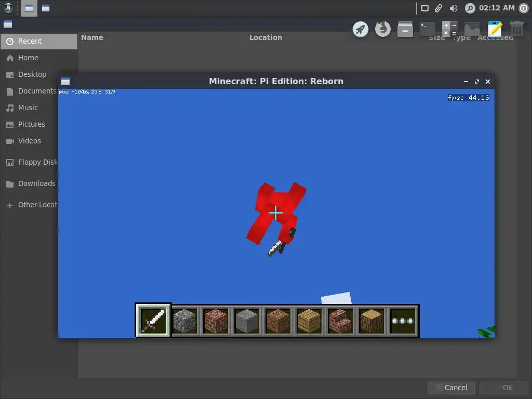Select the smooth stone block slot

247,321
